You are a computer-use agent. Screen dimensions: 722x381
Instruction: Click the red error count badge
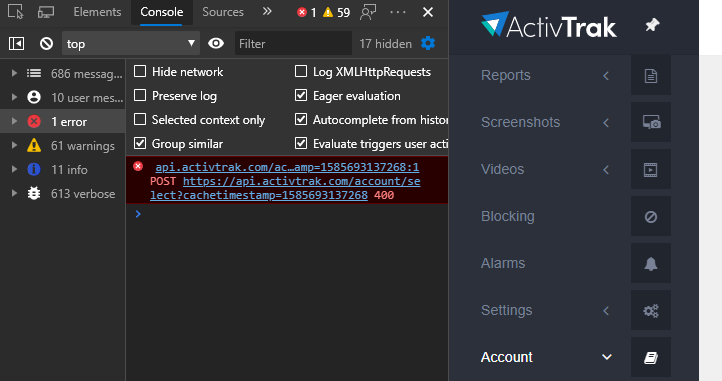click(x=307, y=12)
